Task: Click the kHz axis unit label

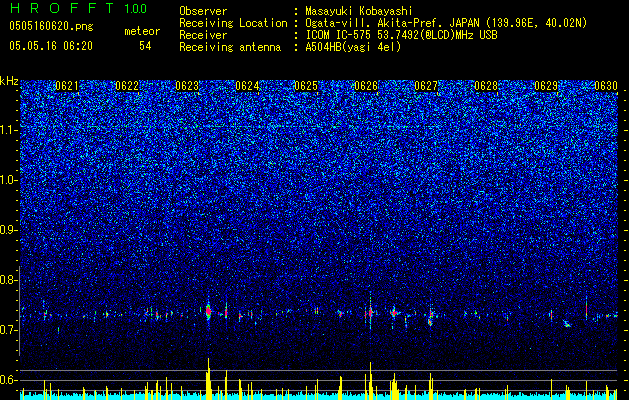Action: pos(9,81)
